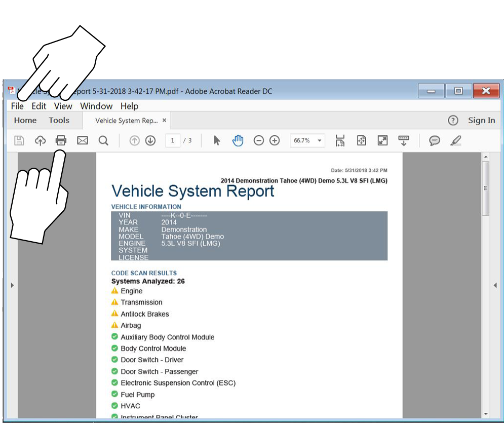Open the Find text magnifier icon
504x423 pixels.
[x=103, y=140]
